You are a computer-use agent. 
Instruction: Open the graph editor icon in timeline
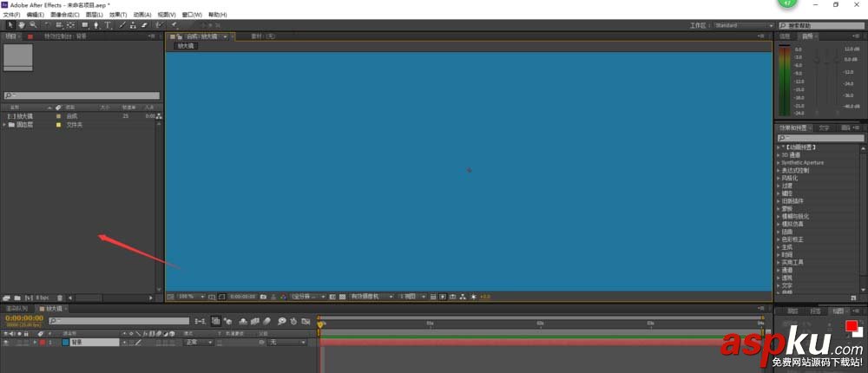[x=305, y=321]
